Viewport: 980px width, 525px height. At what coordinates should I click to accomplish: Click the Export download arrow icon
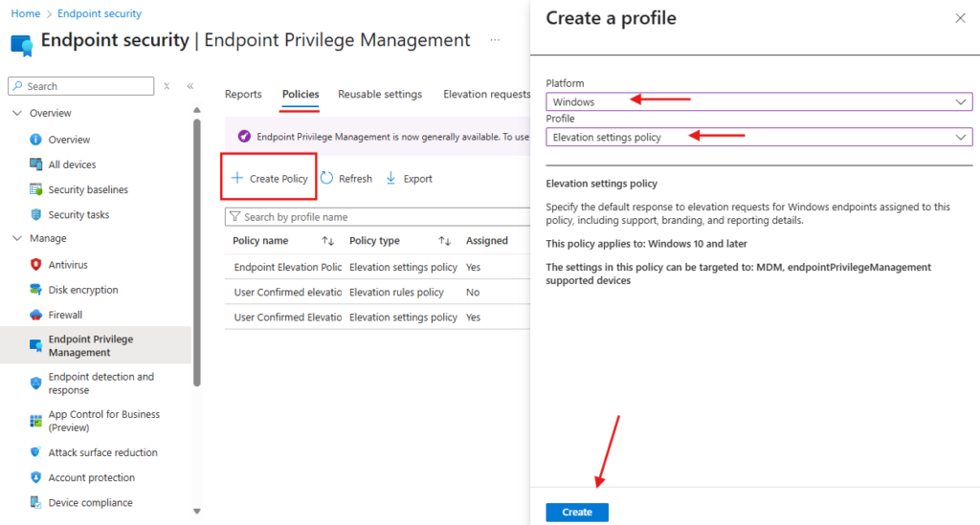[390, 178]
